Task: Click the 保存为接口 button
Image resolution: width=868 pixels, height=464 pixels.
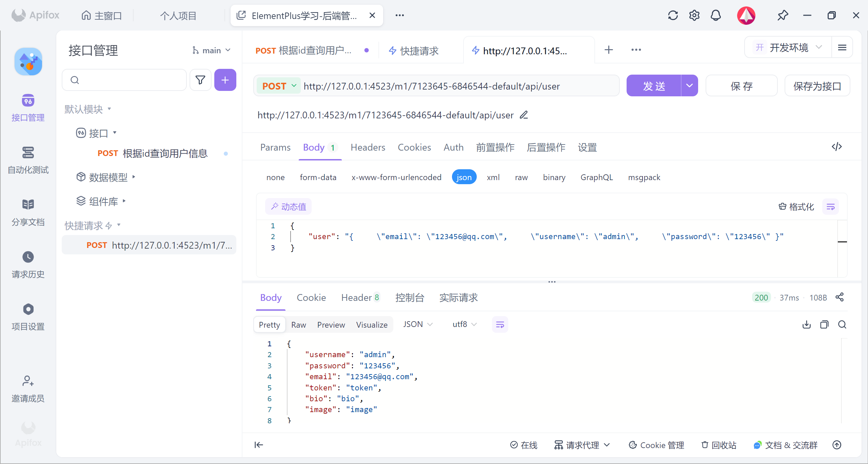Action: click(817, 86)
